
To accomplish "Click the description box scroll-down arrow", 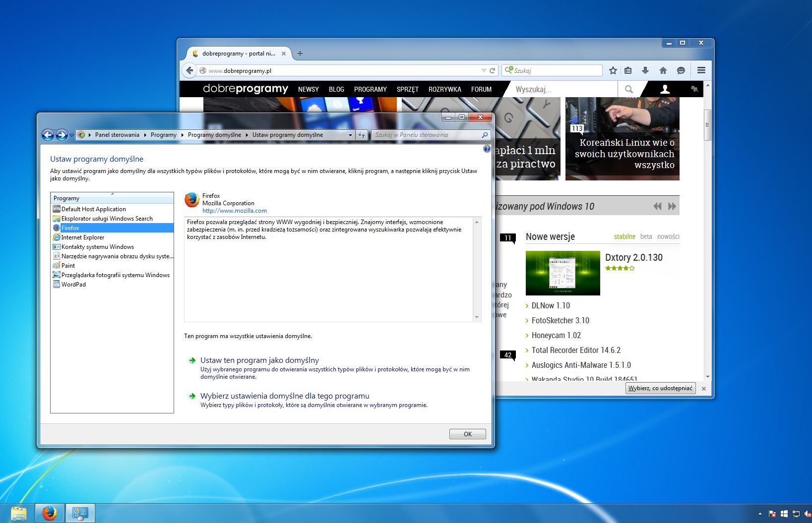I will point(477,317).
